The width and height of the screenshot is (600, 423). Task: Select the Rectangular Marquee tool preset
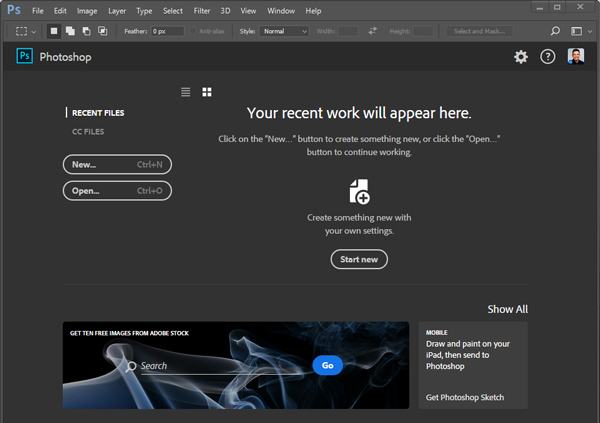coord(22,31)
